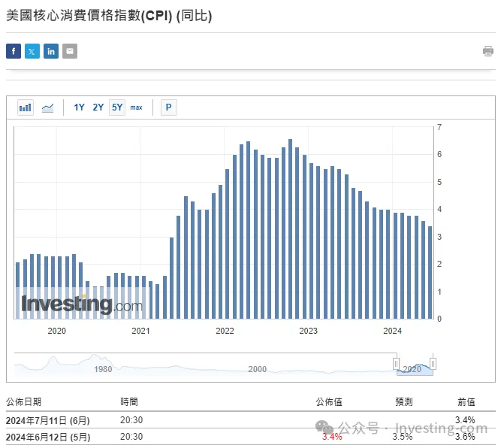504x448 pixels.
Task: Switch to the bar chart type
Action: point(26,107)
